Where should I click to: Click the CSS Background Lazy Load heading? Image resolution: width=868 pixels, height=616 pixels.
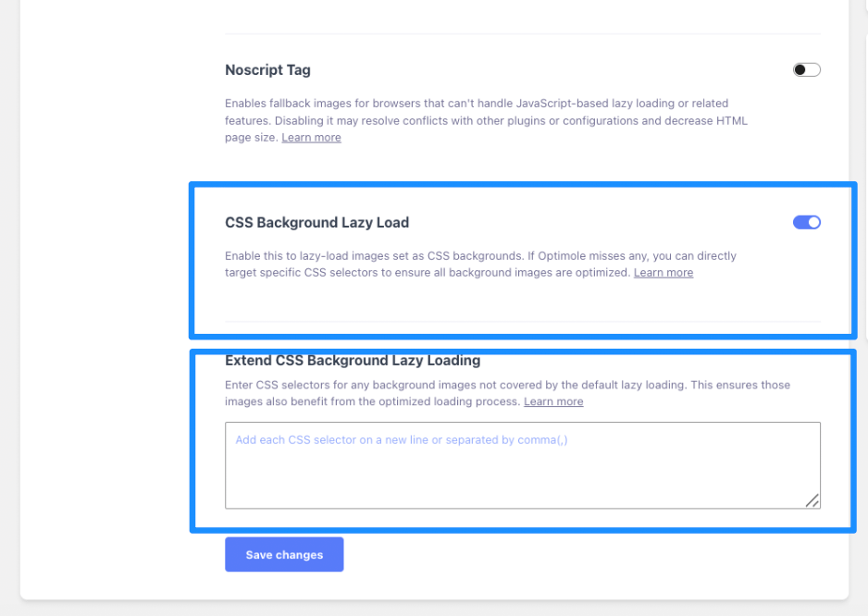coord(316,222)
